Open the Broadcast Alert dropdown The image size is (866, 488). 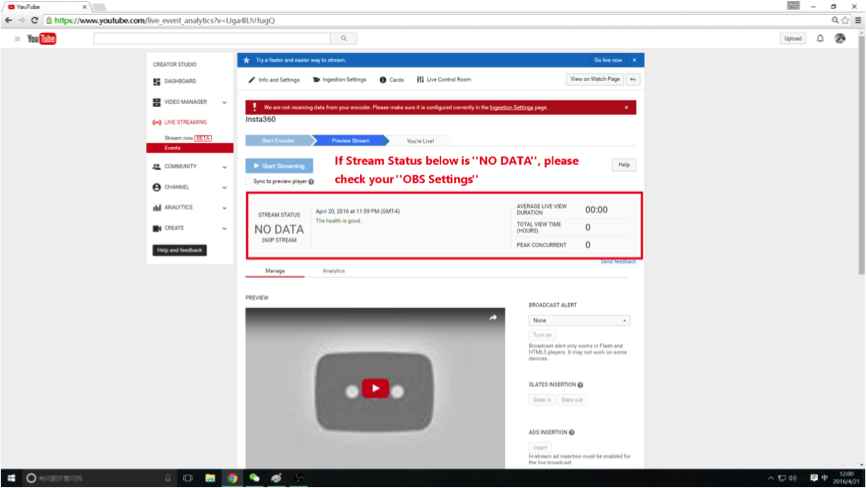pos(579,321)
